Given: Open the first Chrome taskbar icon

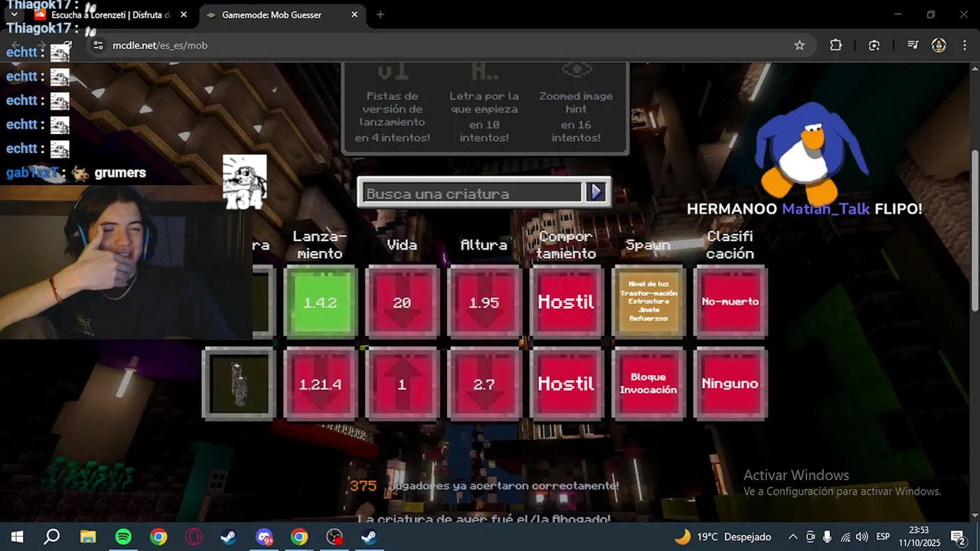Looking at the screenshot, I should [158, 536].
